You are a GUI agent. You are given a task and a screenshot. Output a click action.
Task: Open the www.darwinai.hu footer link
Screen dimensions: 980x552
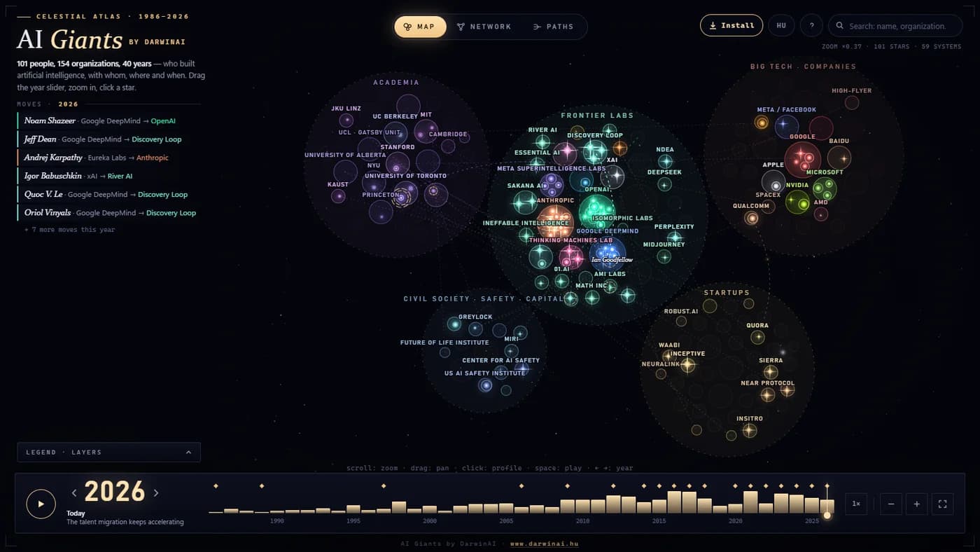coord(544,544)
